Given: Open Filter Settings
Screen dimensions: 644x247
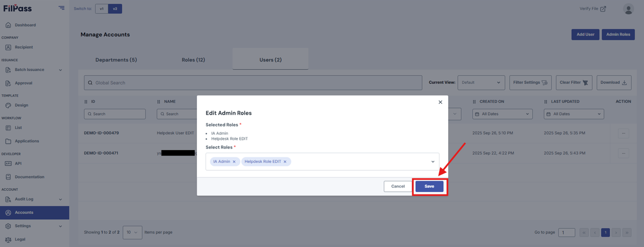Looking at the screenshot, I should [x=530, y=83].
